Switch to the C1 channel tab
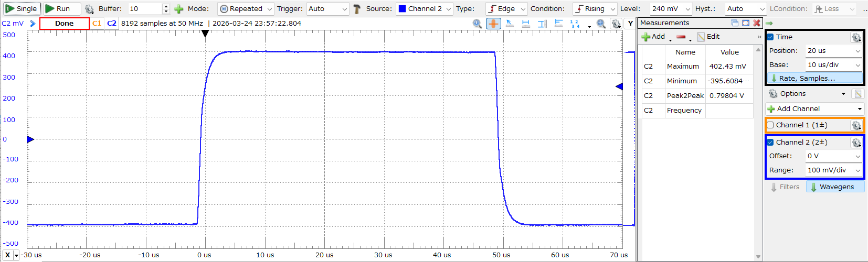Image resolution: width=868 pixels, height=262 pixels. [97, 24]
